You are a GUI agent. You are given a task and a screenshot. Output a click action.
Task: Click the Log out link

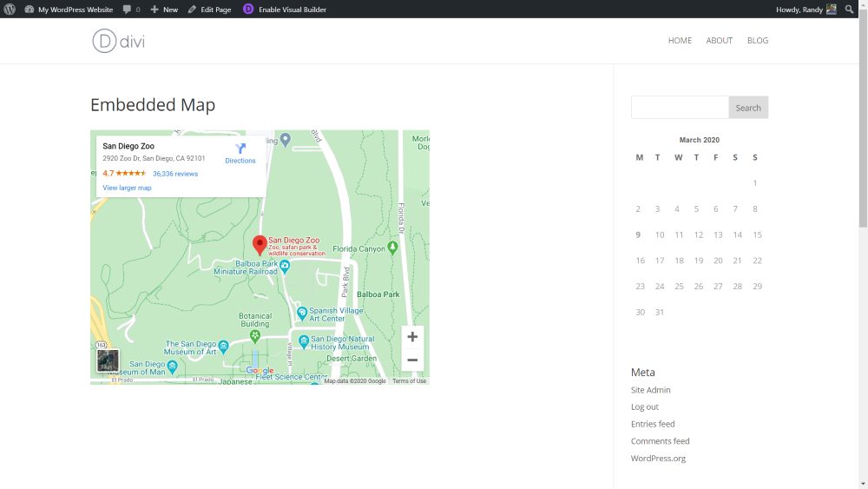(644, 407)
